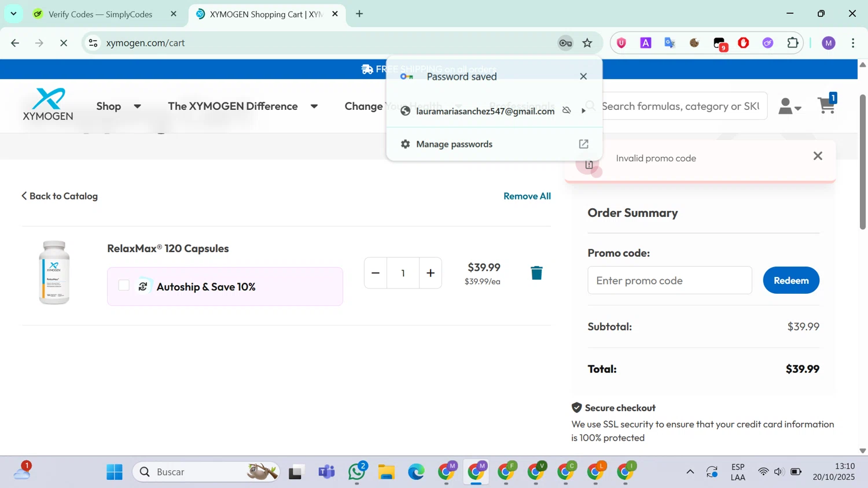Click Remove All link
The height and width of the screenshot is (488, 868).
(x=527, y=196)
